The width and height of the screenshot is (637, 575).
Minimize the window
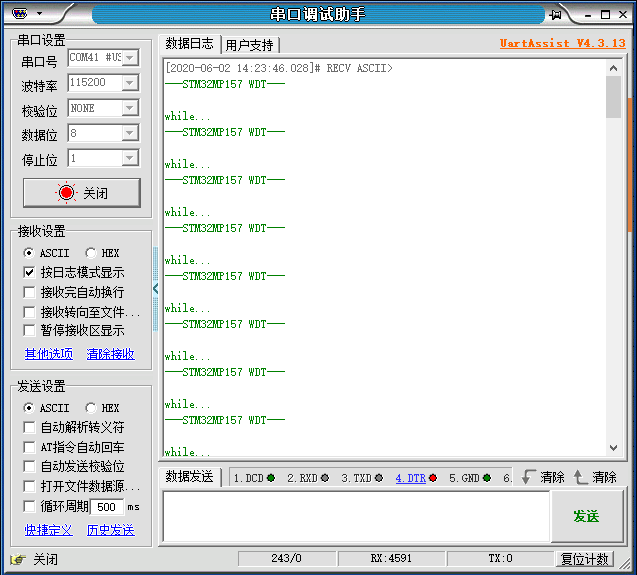click(588, 15)
